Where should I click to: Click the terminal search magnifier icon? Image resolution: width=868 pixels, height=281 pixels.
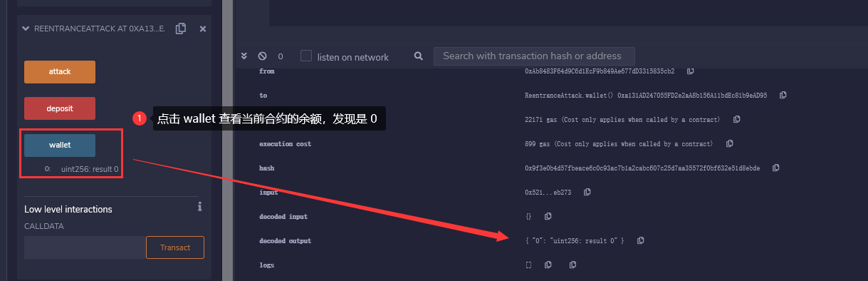tap(419, 56)
